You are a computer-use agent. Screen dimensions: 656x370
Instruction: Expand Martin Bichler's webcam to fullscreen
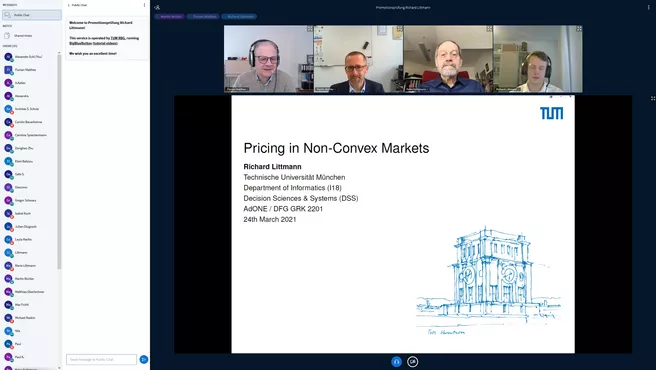click(400, 29)
